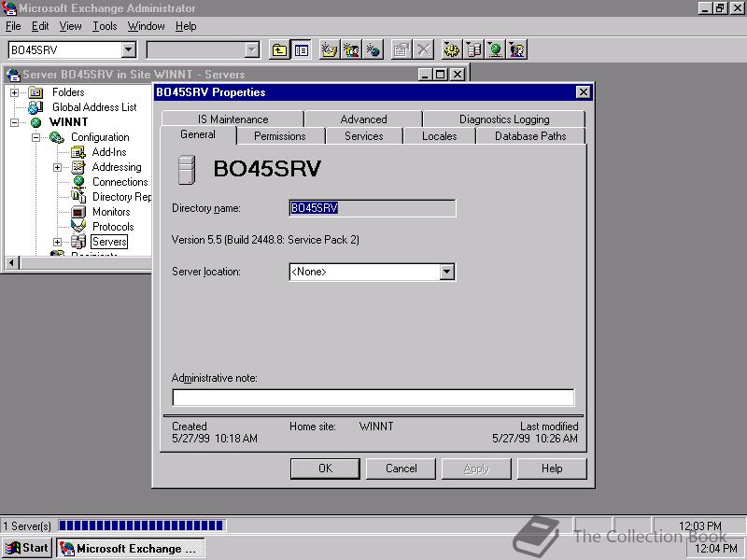
Task: Click in the Administrative note field
Action: pyautogui.click(x=373, y=398)
